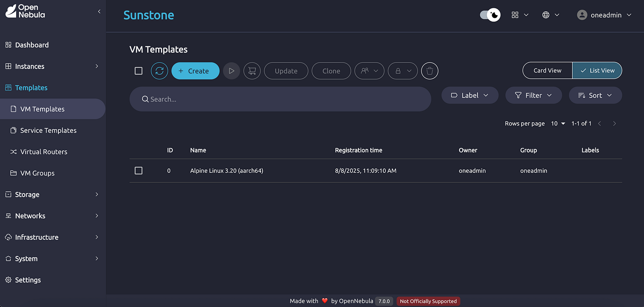Open the Label dropdown
The height and width of the screenshot is (307, 644).
pos(470,95)
